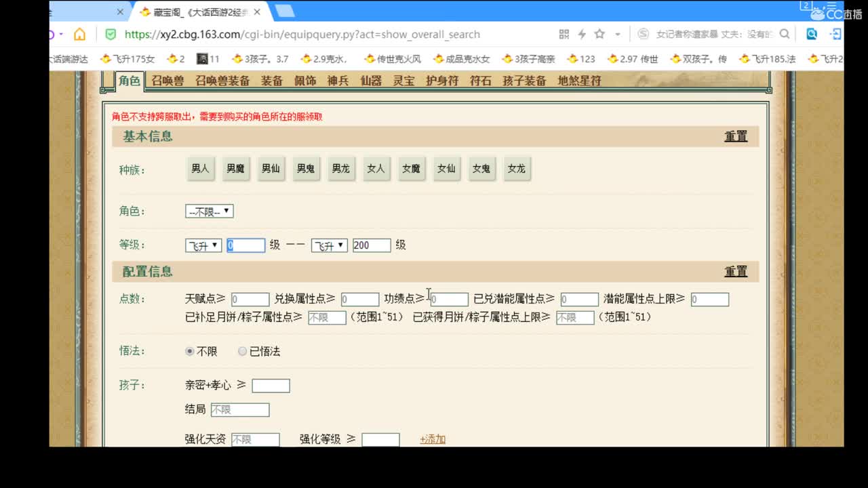Open the minimum level 飞升 dropdown
This screenshot has height=488, width=868.
tap(203, 245)
